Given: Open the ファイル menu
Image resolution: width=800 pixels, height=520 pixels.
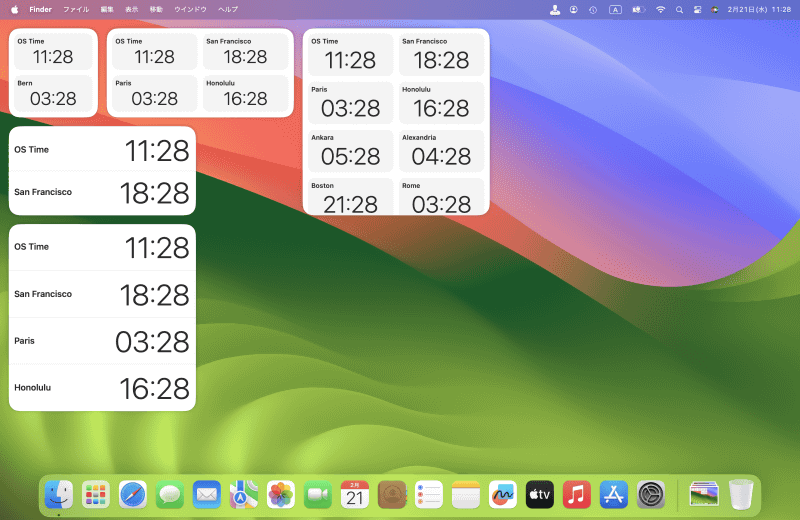Looking at the screenshot, I should click(76, 9).
